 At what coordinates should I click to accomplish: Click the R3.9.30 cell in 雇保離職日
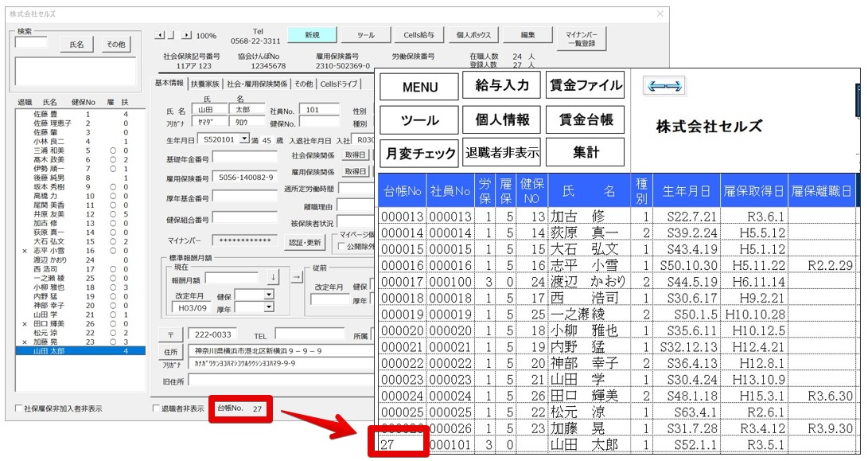pyautogui.click(x=822, y=428)
